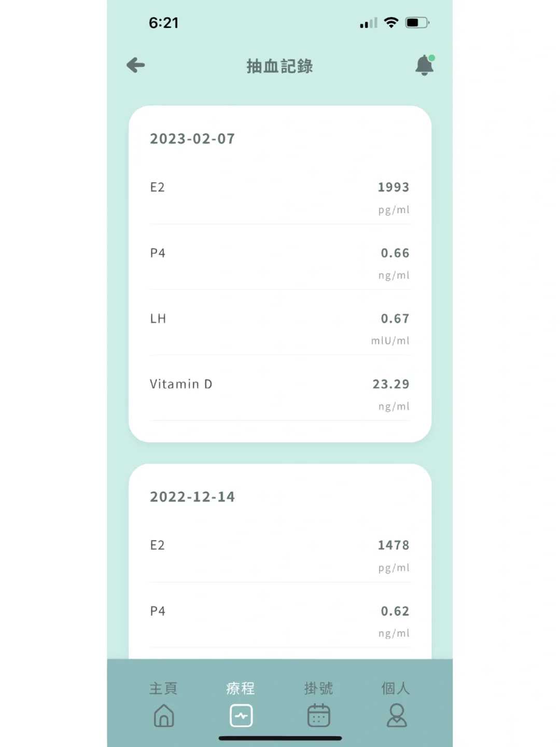Open notifications bell icon
This screenshot has height=747, width=560.
[424, 65]
